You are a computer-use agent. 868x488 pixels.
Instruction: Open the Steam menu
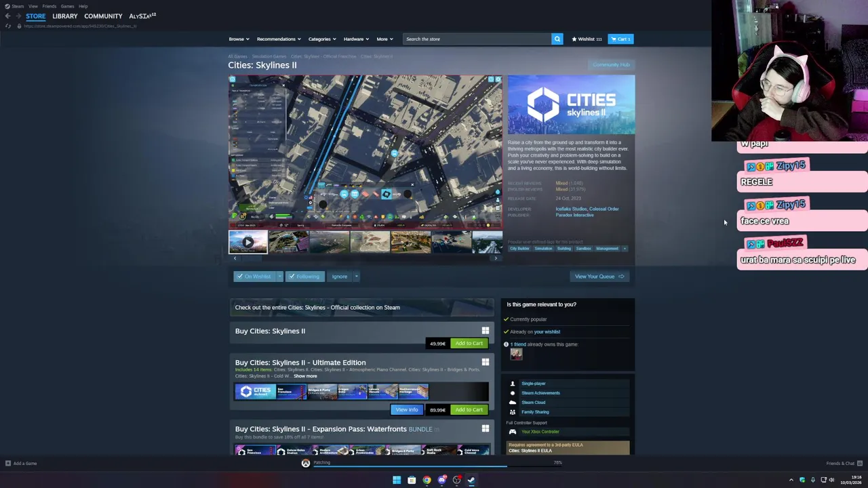click(x=18, y=6)
